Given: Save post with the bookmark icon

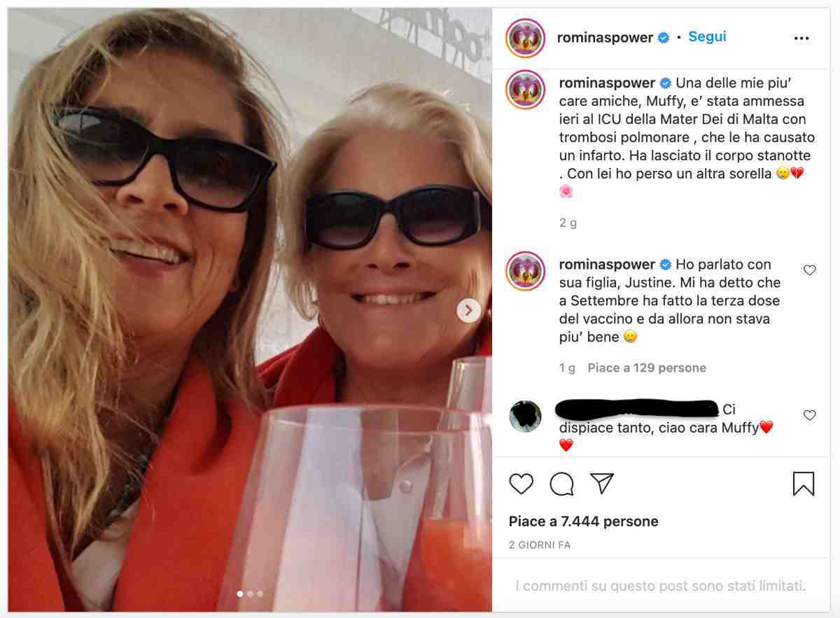Looking at the screenshot, I should tap(803, 484).
